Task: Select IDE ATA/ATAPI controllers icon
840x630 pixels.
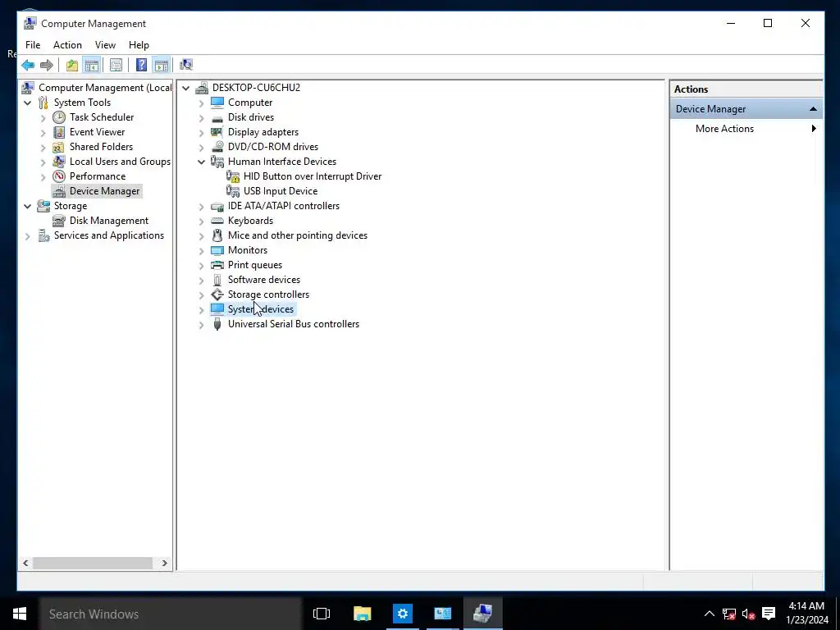Action: pos(217,206)
